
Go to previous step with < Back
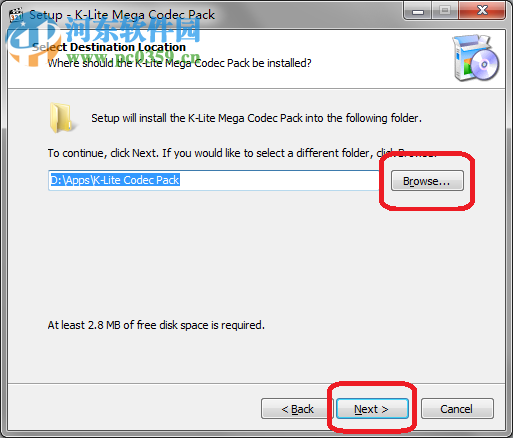[x=297, y=409]
